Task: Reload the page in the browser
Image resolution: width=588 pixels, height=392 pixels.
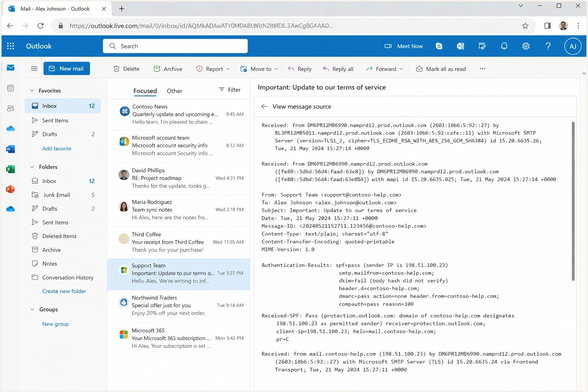Action: coord(41,26)
